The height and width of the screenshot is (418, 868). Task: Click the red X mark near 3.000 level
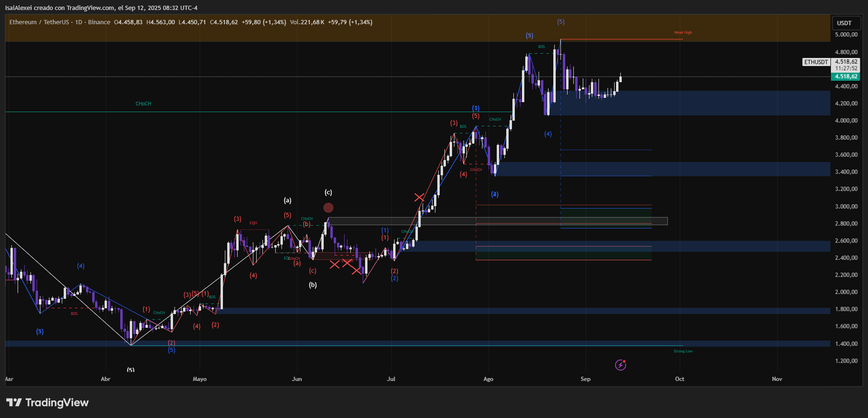click(x=419, y=197)
